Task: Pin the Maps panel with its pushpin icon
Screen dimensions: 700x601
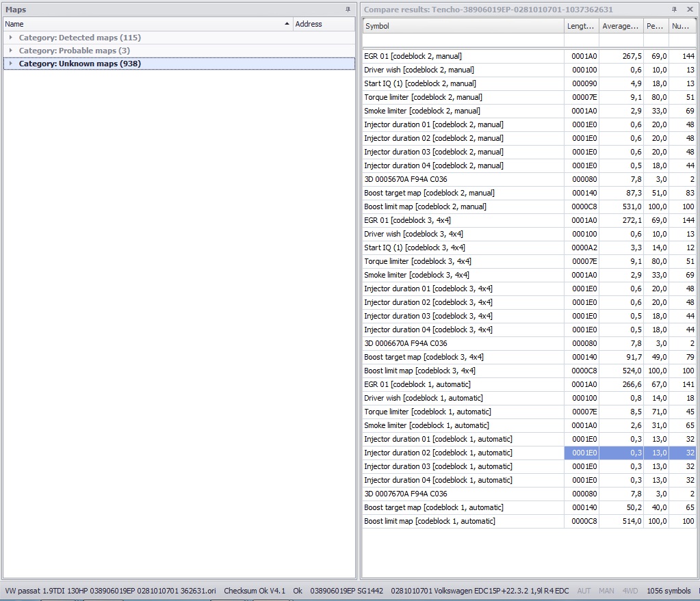Action: click(x=348, y=10)
